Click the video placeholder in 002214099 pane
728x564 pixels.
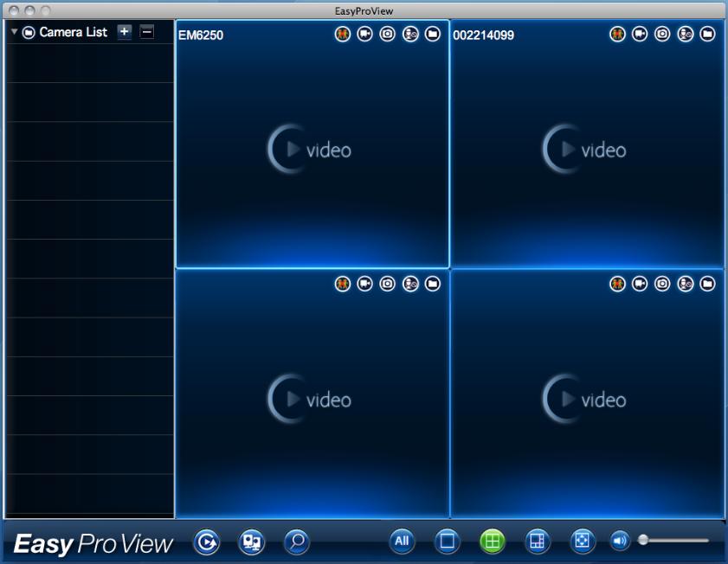[584, 149]
